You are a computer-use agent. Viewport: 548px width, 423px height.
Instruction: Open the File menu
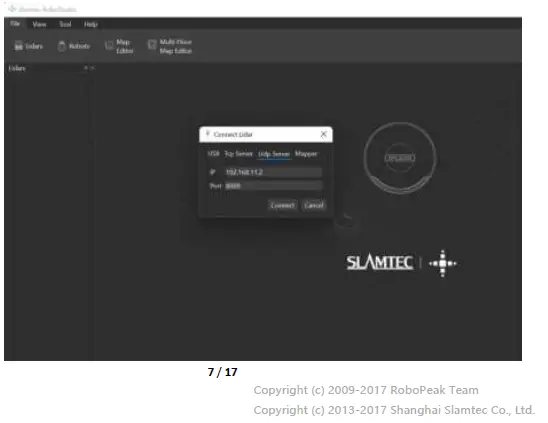click(x=15, y=23)
